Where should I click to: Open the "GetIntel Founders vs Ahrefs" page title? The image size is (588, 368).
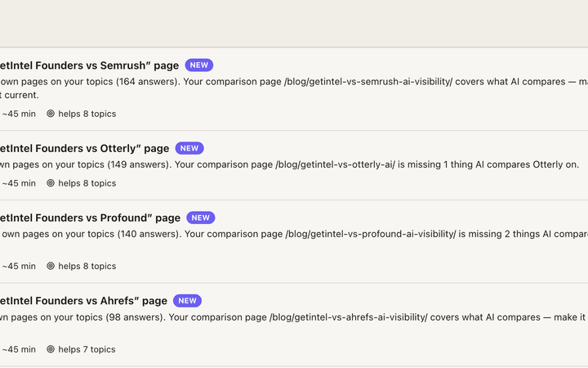pos(83,301)
